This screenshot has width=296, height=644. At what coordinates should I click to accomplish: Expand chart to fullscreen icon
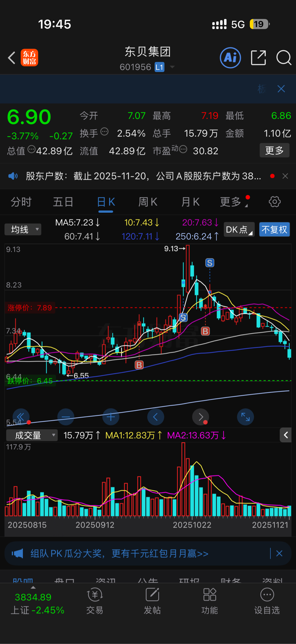coord(245,417)
